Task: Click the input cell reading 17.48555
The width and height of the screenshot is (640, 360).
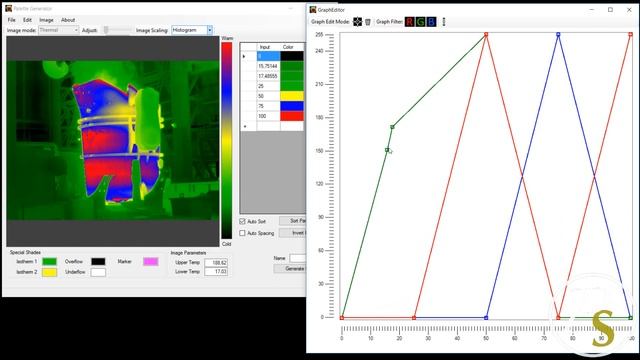Action: tap(268, 76)
